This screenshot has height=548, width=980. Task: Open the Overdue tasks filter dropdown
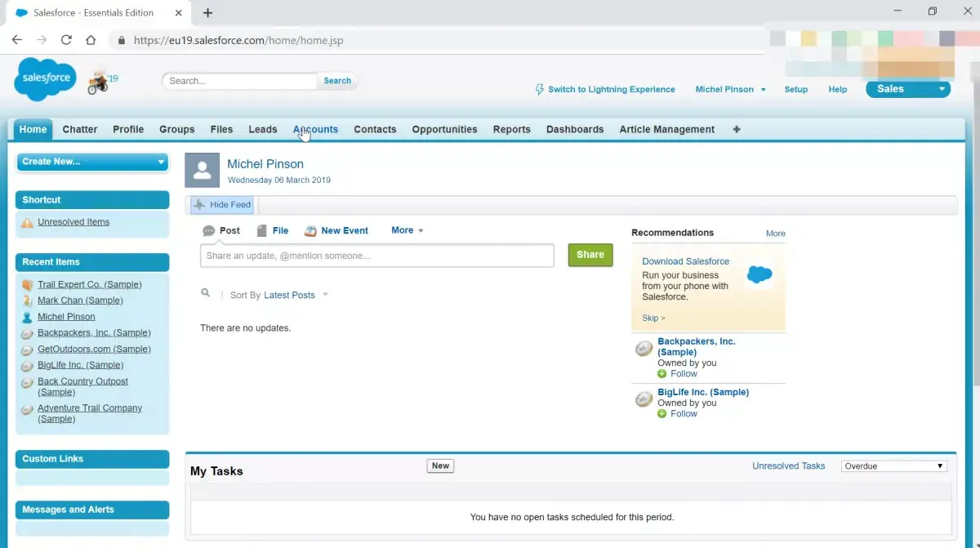point(894,466)
